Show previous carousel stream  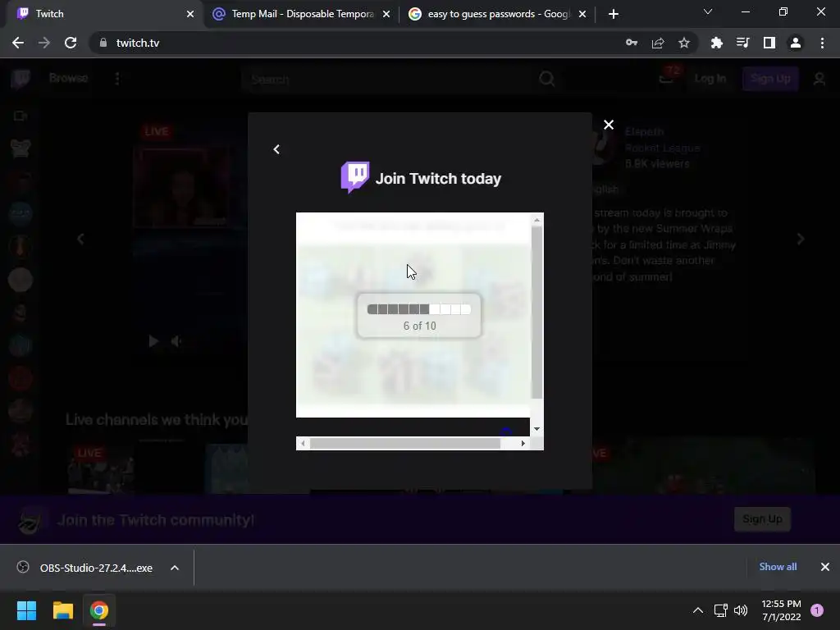tap(80, 239)
